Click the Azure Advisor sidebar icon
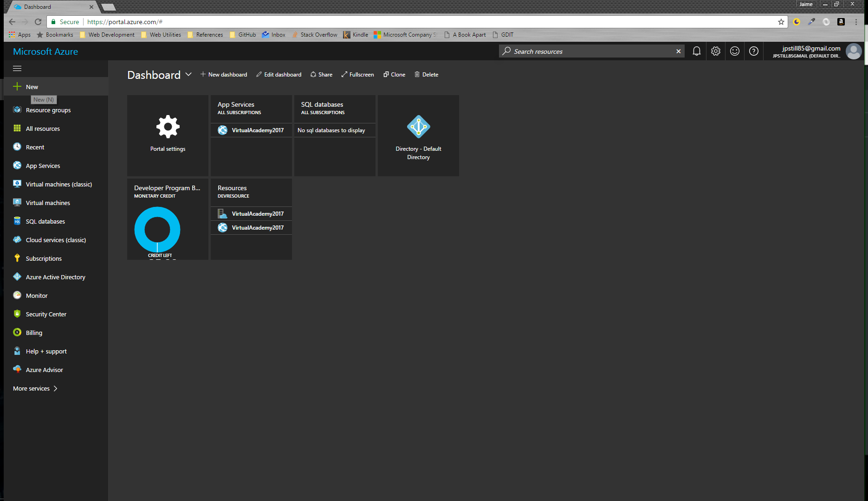868x501 pixels. (17, 370)
